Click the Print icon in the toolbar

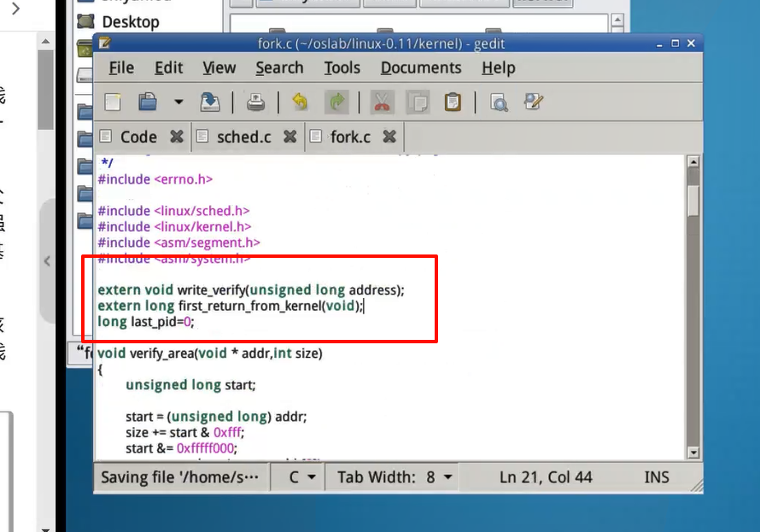[x=256, y=102]
